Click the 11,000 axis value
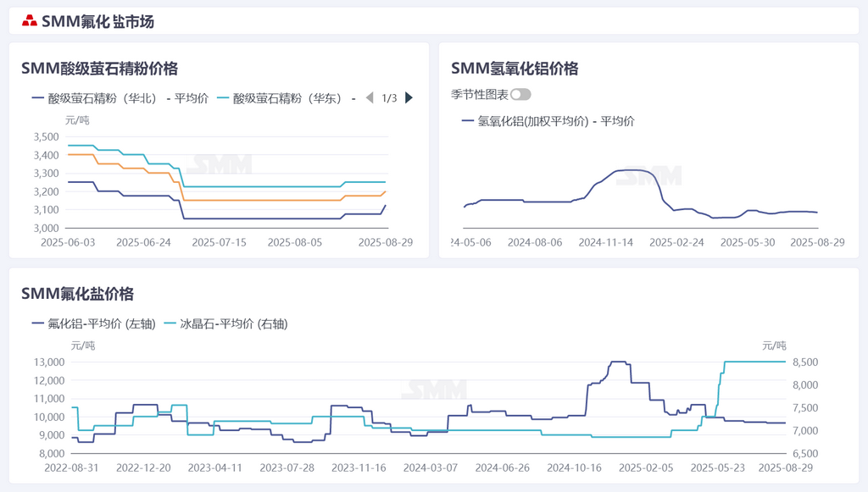The height and width of the screenshot is (492, 868). 49,399
